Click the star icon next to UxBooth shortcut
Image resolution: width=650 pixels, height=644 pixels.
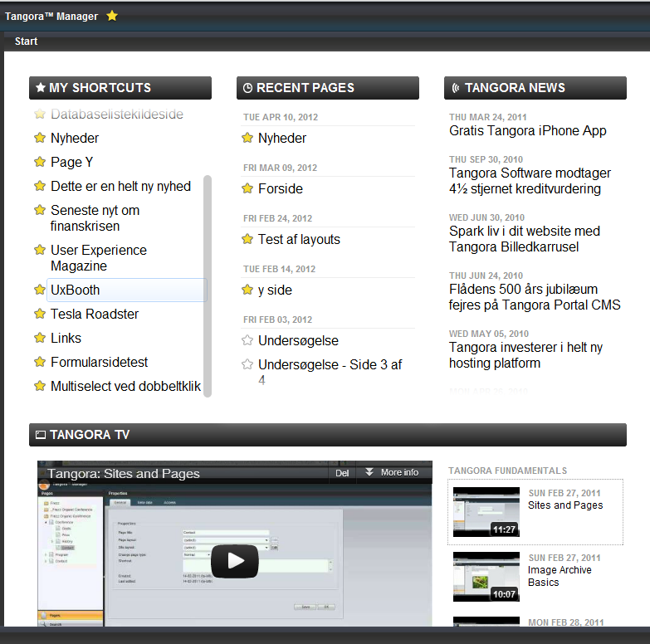39,290
